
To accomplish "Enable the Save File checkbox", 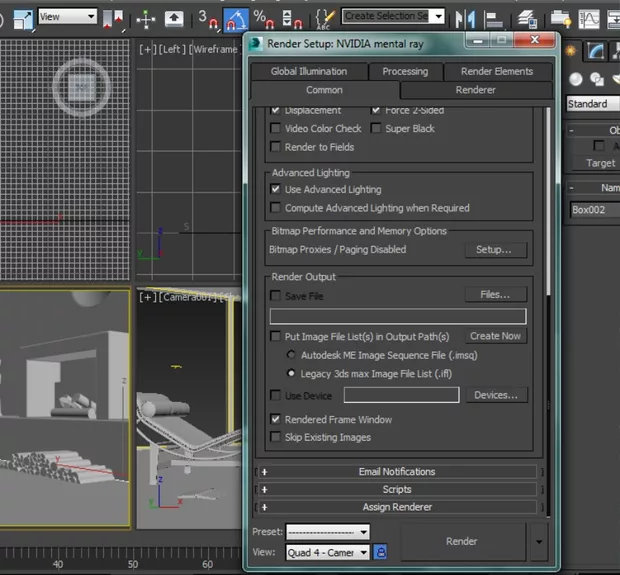I will 275,295.
